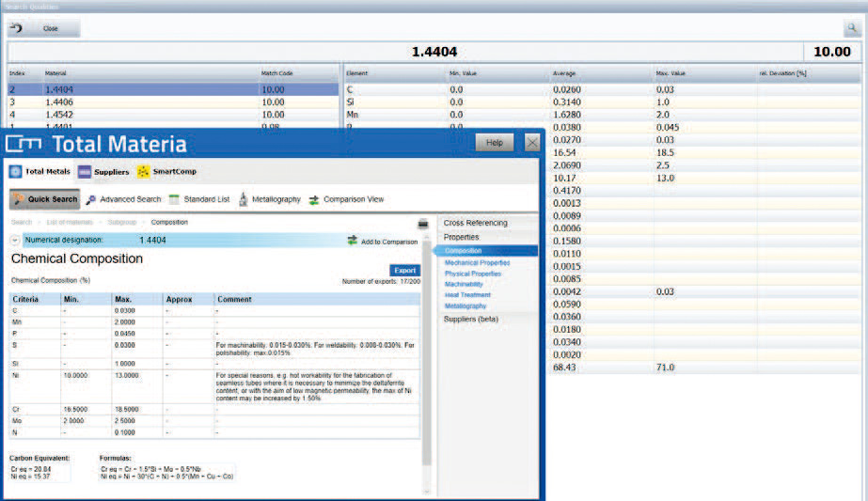The image size is (868, 501).
Task: Click the Comment column header
Action: point(235,299)
